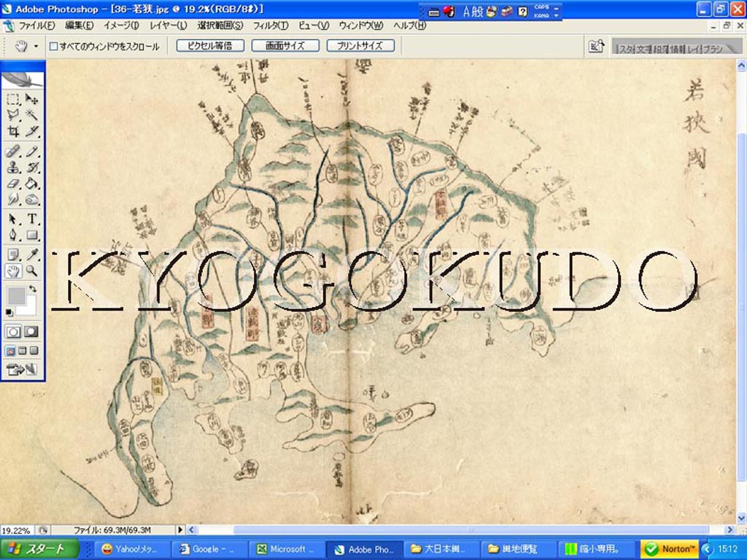Reset to default black and white colors

click(9, 312)
